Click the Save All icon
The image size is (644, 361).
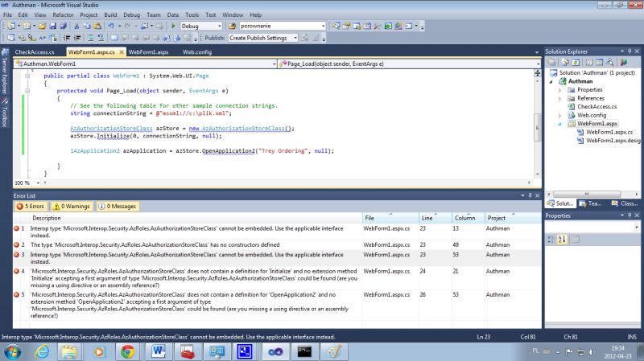click(63, 26)
